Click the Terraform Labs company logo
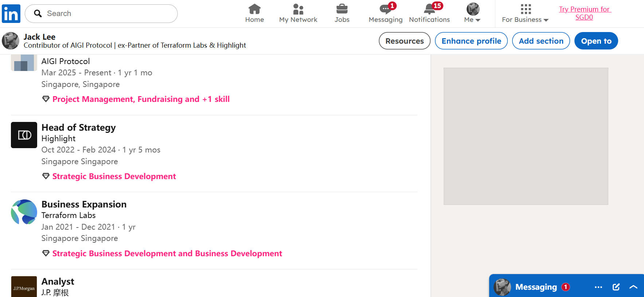This screenshot has width=644, height=297. point(24,212)
